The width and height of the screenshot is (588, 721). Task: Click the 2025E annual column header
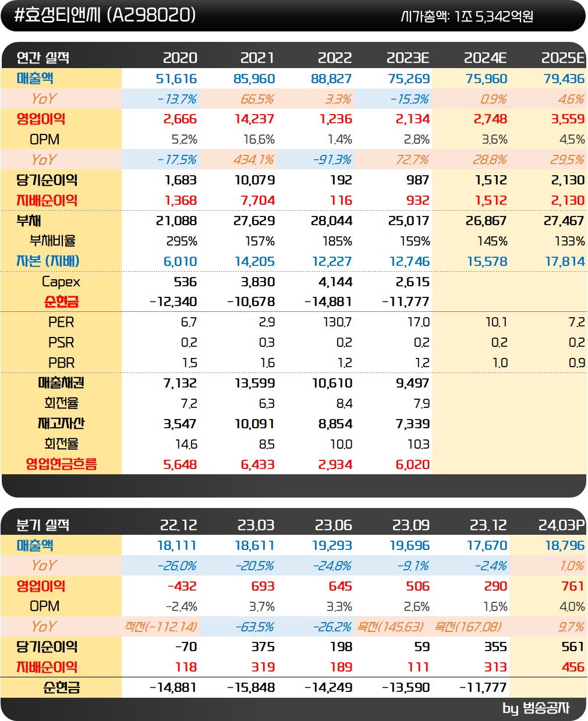[x=563, y=58]
